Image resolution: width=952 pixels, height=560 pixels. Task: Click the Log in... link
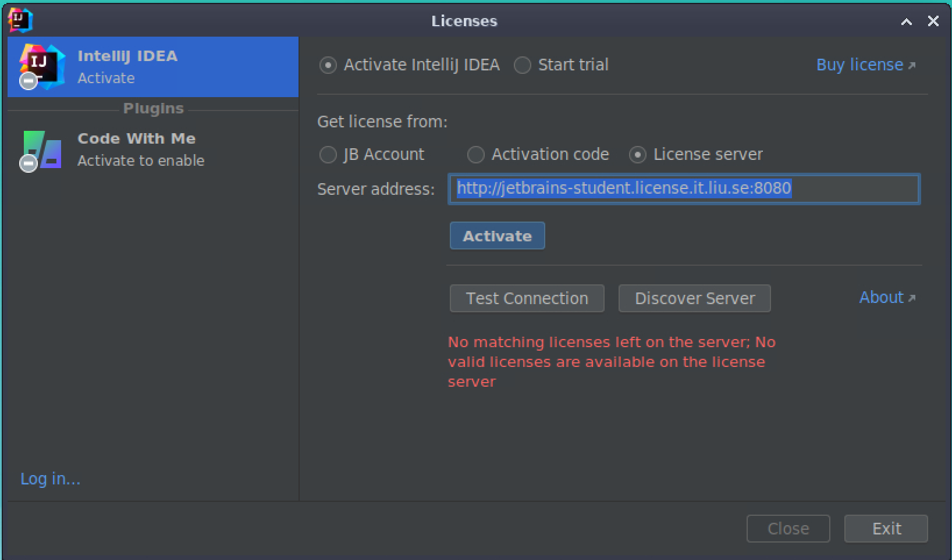coord(51,479)
